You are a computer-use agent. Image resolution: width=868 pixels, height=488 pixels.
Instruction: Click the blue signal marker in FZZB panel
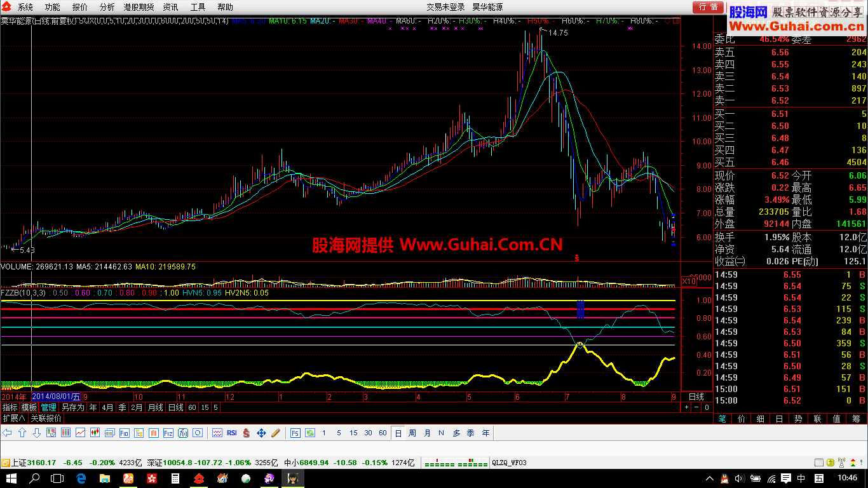580,309
